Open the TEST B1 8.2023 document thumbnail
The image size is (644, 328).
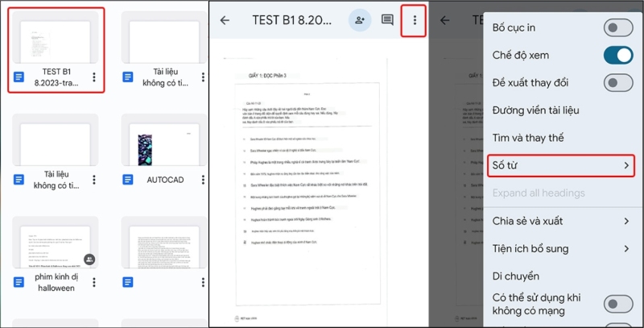tap(55, 38)
